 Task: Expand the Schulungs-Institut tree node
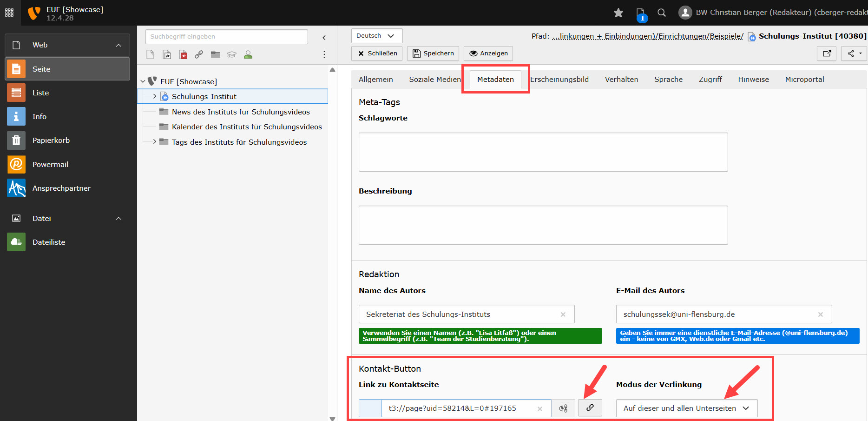(155, 96)
